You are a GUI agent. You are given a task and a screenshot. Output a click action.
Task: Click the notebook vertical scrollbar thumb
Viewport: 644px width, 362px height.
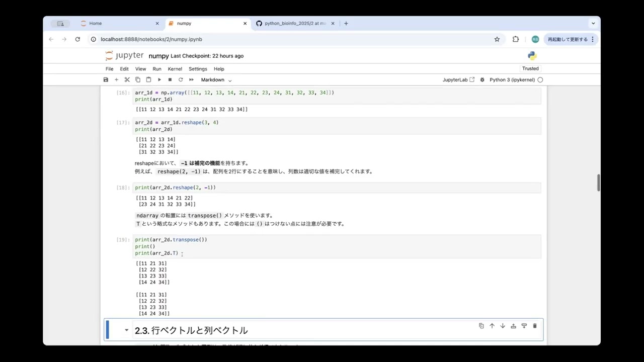coord(598,183)
